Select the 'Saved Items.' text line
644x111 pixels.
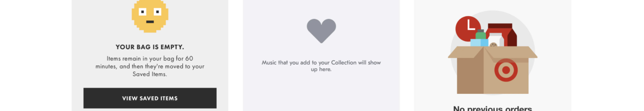click(150, 74)
